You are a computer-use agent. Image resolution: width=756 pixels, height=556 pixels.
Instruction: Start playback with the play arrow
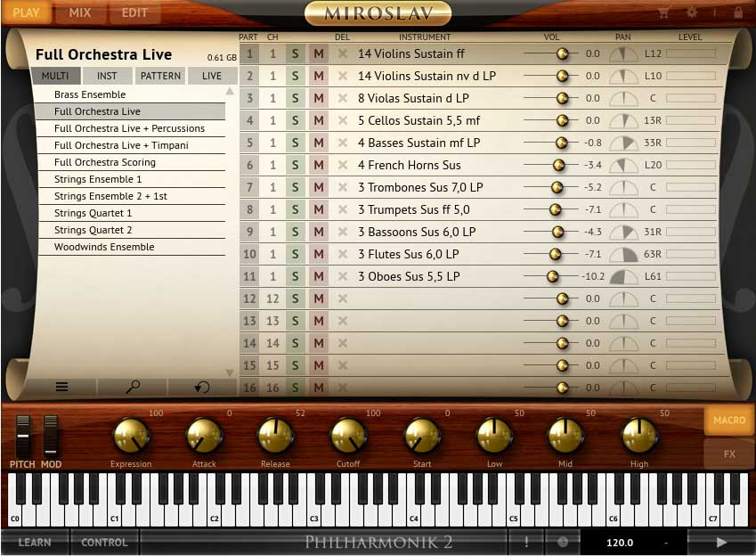pos(720,542)
